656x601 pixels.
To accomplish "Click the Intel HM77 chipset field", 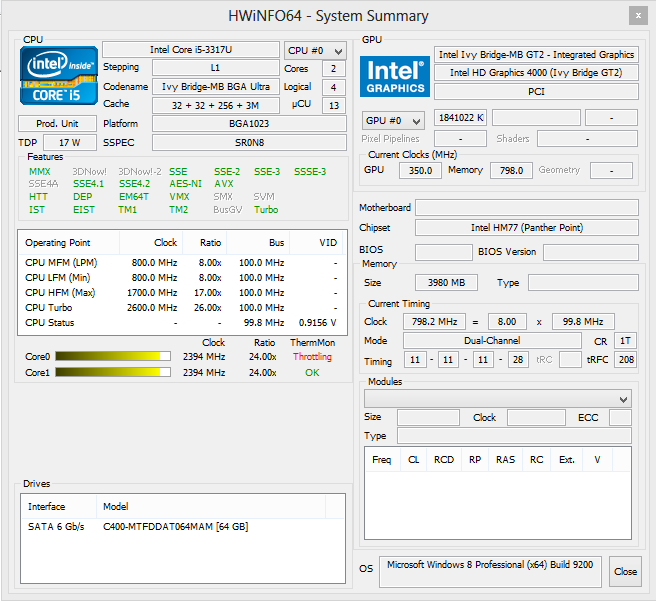I will coord(527,228).
